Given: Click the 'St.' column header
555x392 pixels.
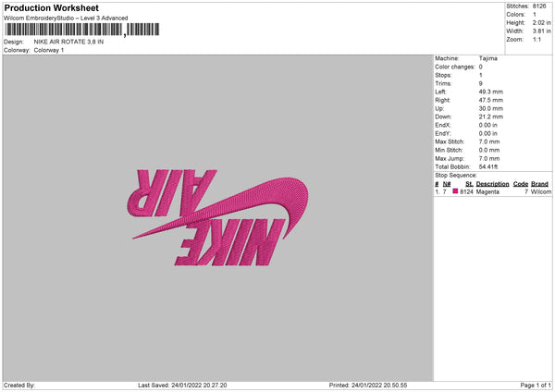Looking at the screenshot, I should tap(469, 184).
